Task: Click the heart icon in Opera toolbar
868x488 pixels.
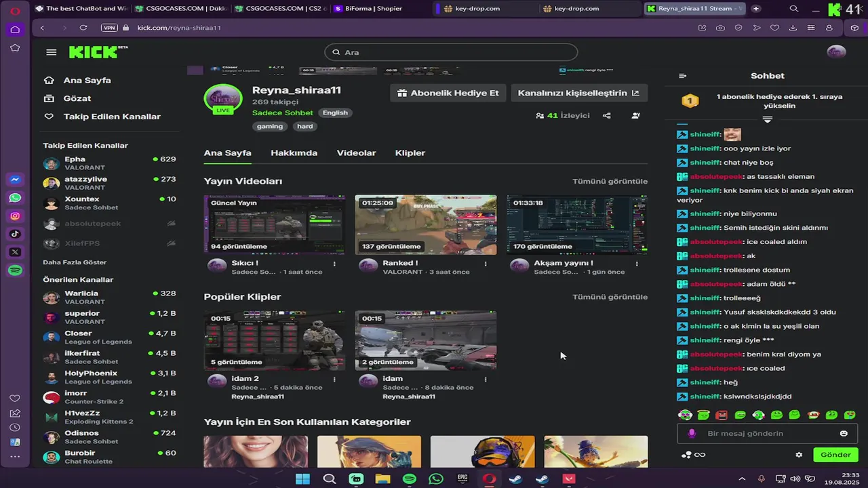Action: point(774,28)
